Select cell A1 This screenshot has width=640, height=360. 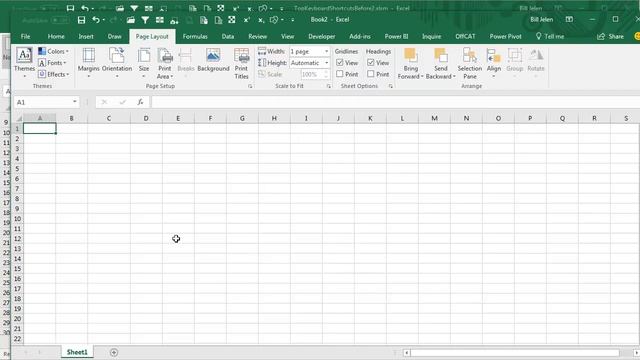point(40,129)
